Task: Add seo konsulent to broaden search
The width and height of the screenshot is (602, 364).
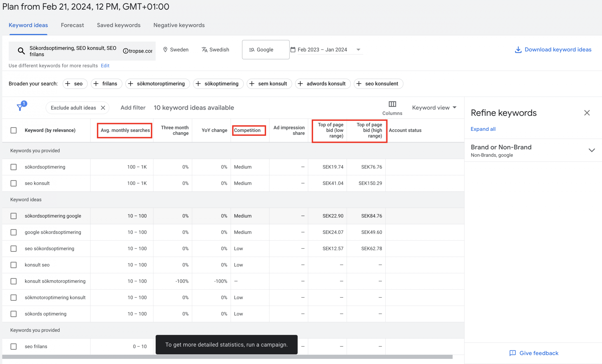Action: point(378,84)
